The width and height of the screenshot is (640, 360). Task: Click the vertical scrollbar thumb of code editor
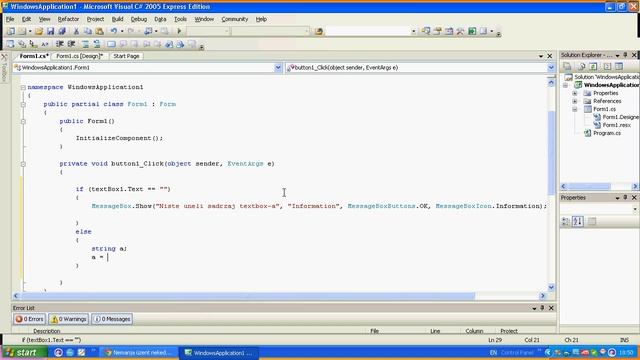(x=551, y=153)
